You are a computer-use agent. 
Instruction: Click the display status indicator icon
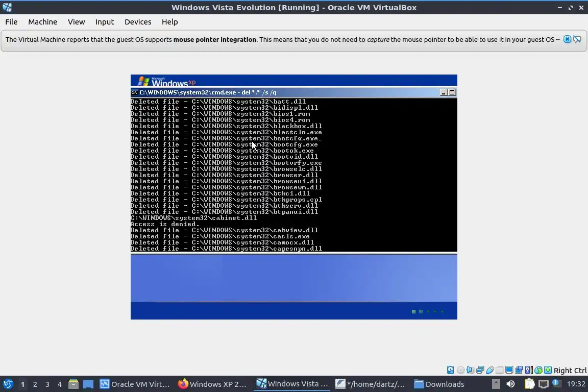509,370
